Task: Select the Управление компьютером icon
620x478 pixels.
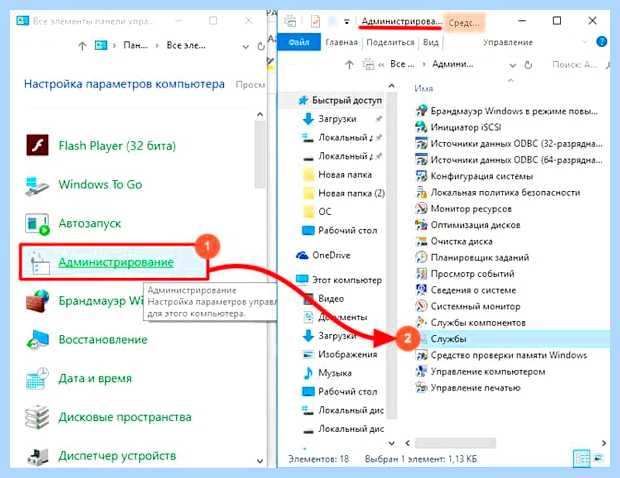Action: tap(422, 372)
